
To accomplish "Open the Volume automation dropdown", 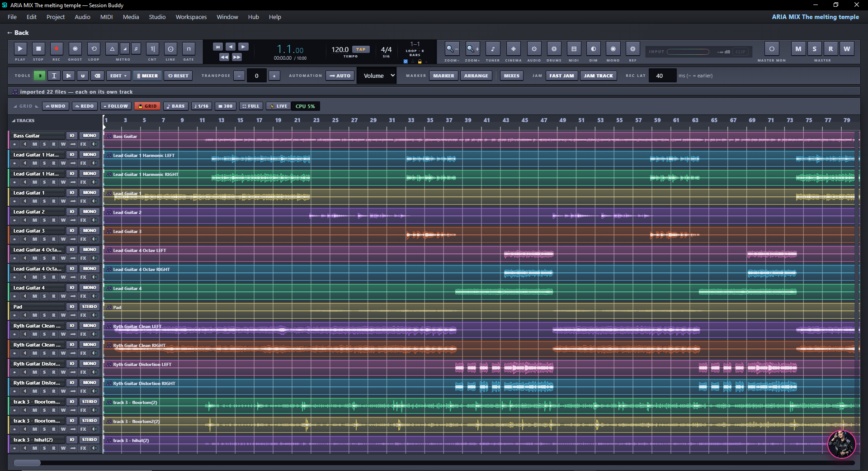I will click(377, 76).
